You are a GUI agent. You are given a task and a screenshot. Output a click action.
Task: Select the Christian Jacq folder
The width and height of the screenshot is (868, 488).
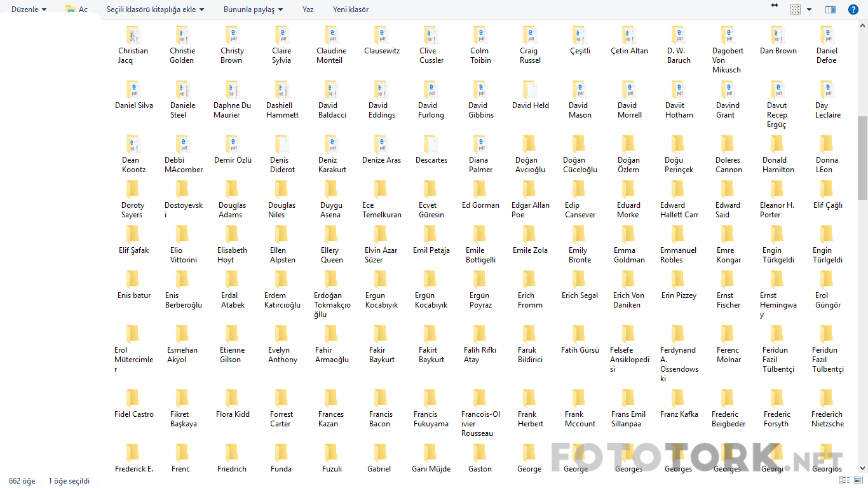coord(133,46)
